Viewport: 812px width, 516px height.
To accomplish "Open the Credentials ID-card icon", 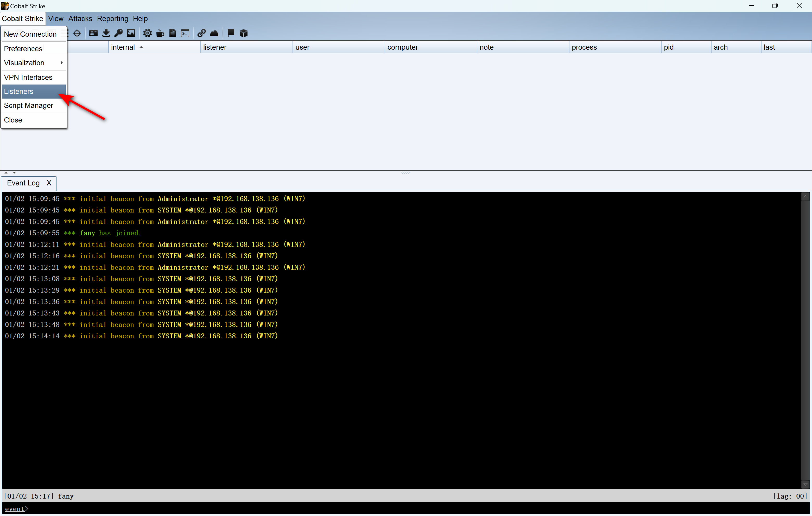I will 93,33.
